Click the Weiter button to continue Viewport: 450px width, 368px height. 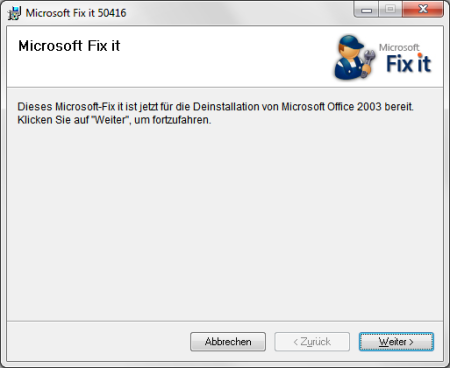[x=396, y=342]
